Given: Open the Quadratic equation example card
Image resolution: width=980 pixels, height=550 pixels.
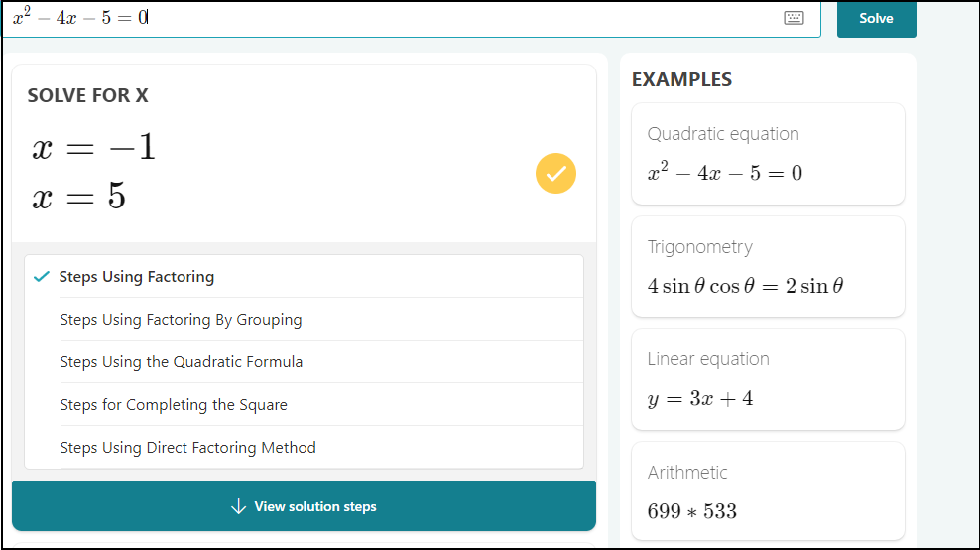Looking at the screenshot, I should 768,154.
